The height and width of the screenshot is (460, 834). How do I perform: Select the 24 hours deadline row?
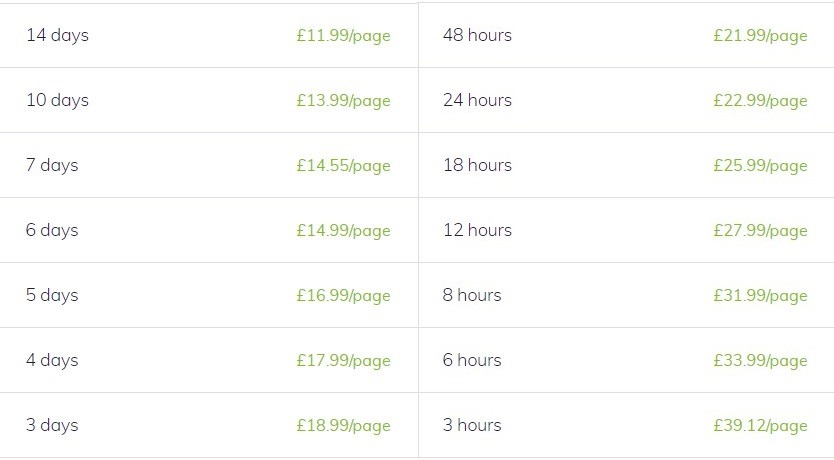[x=626, y=100]
